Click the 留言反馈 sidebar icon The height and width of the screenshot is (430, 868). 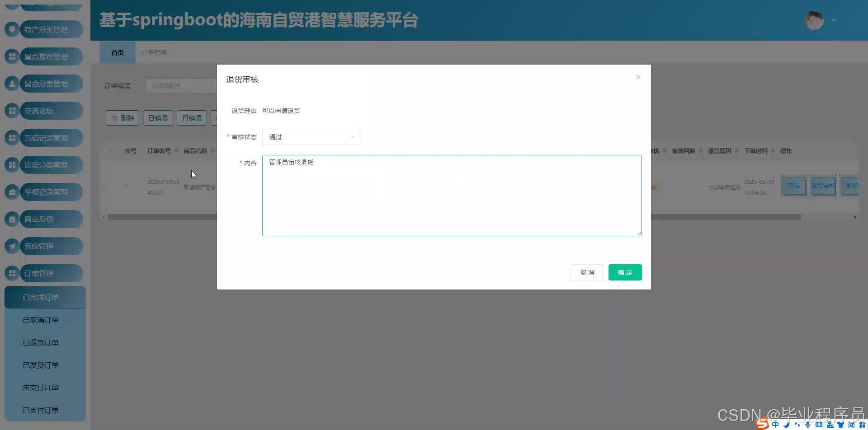pyautogui.click(x=12, y=219)
